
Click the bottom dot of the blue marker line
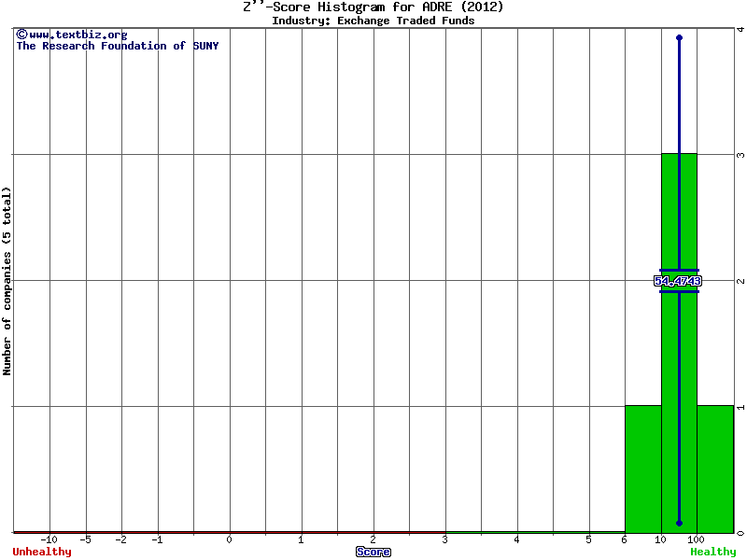pyautogui.click(x=680, y=524)
